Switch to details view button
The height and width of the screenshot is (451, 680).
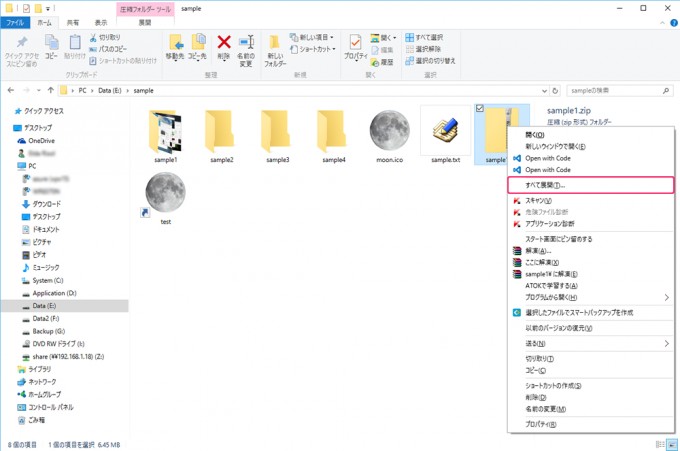[660, 444]
